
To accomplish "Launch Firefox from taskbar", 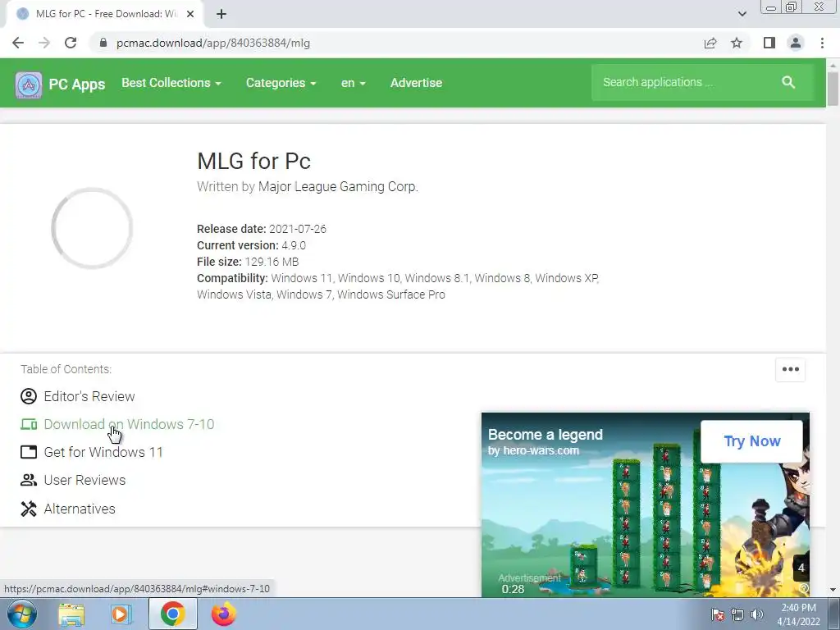I will click(223, 614).
